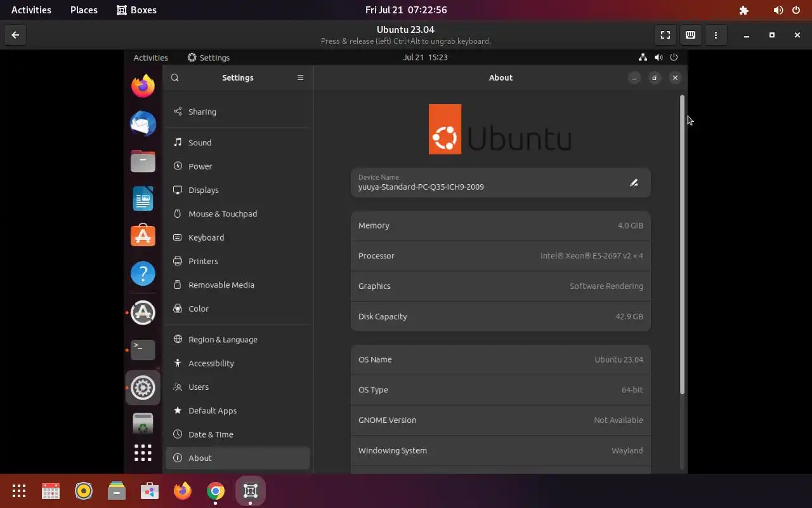The height and width of the screenshot is (508, 812).
Task: Open host Boxes app menu
Action: tap(136, 10)
